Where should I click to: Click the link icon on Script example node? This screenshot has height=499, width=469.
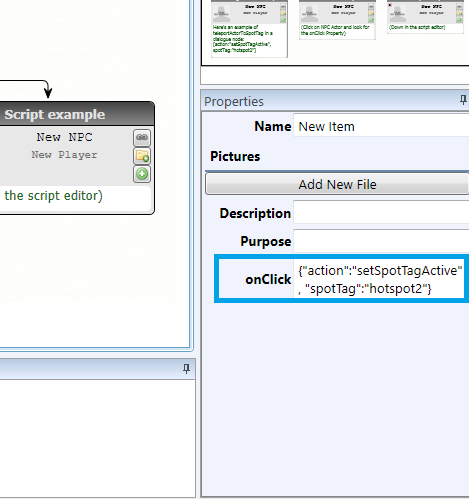tap(142, 138)
